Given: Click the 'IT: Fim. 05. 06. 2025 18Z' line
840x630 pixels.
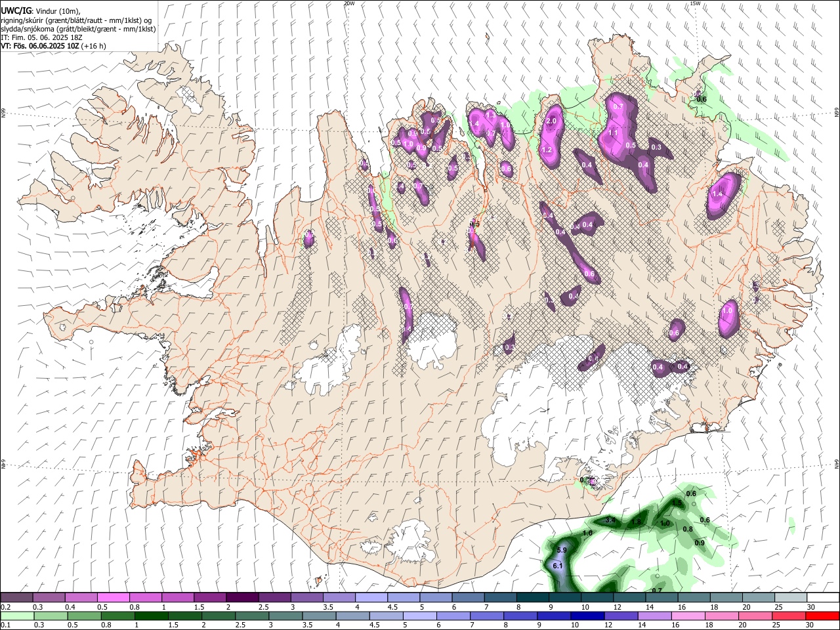Looking at the screenshot, I should pos(41,37).
